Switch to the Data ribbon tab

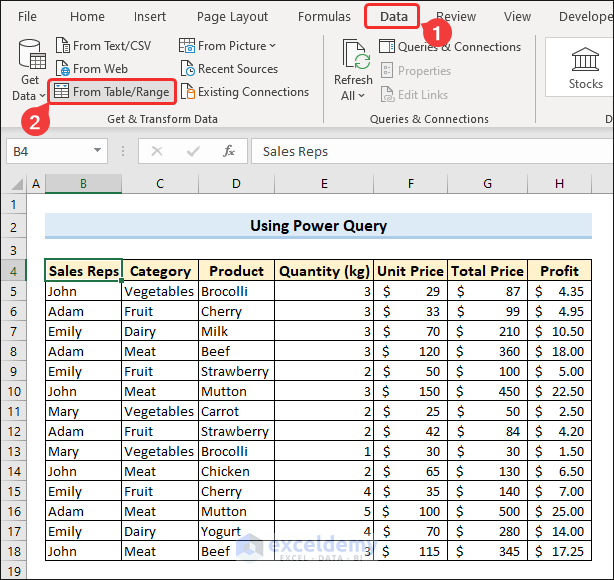(x=393, y=16)
